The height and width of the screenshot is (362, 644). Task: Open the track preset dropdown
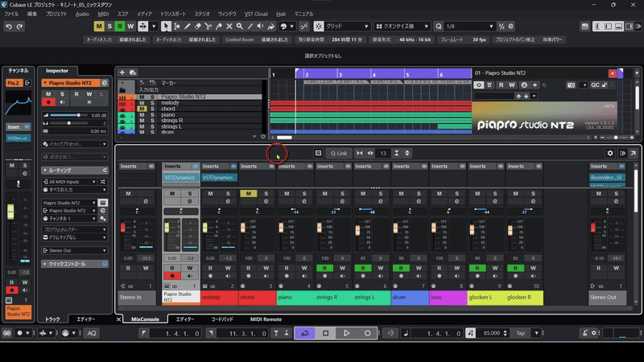75,144
